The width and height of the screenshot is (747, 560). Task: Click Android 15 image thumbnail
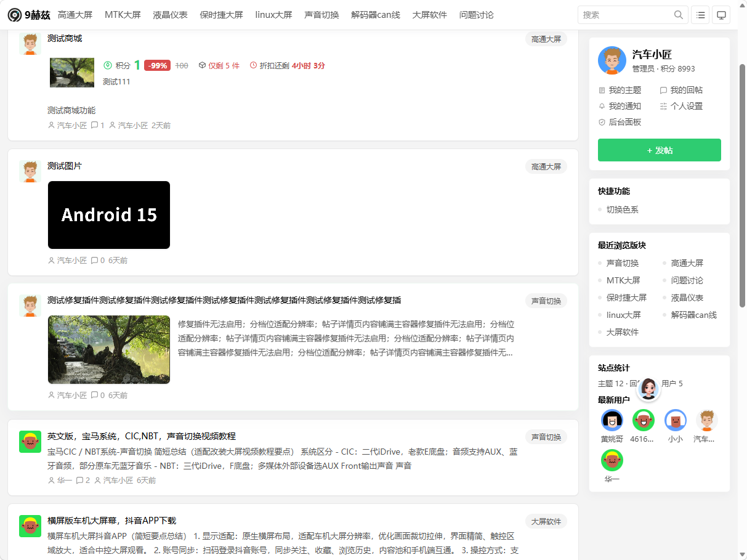pyautogui.click(x=109, y=215)
